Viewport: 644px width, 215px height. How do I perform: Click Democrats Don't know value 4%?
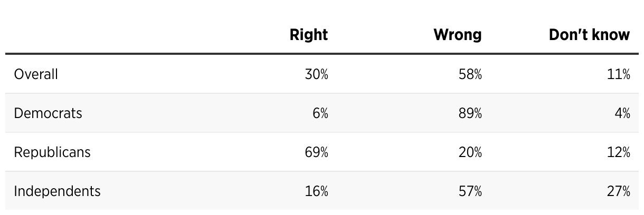(x=622, y=113)
